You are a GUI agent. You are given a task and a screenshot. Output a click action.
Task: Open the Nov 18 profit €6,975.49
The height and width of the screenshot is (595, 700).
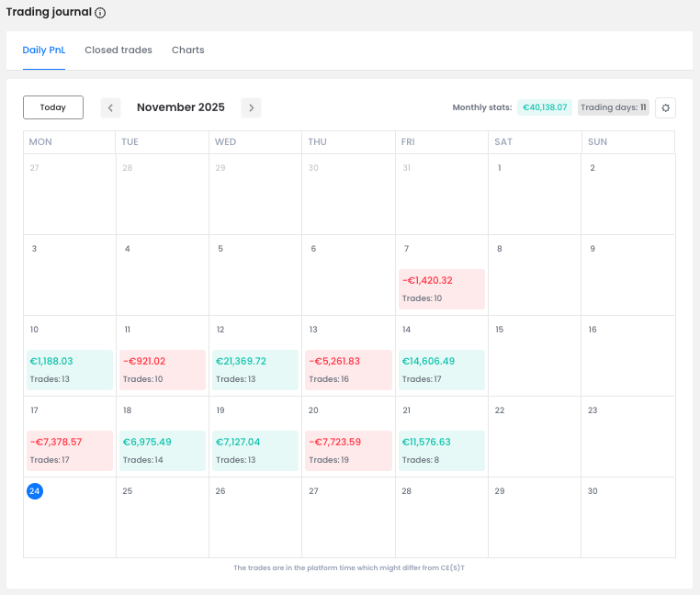(163, 450)
